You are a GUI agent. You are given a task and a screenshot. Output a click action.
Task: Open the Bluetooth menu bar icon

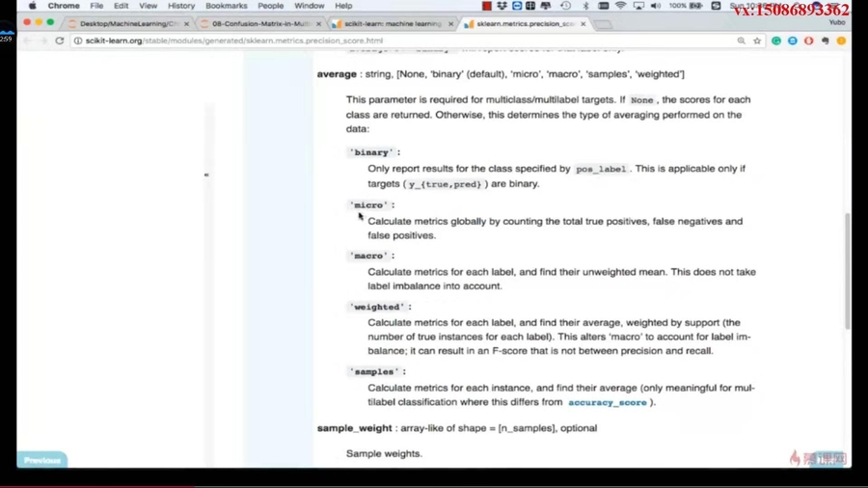pos(585,6)
